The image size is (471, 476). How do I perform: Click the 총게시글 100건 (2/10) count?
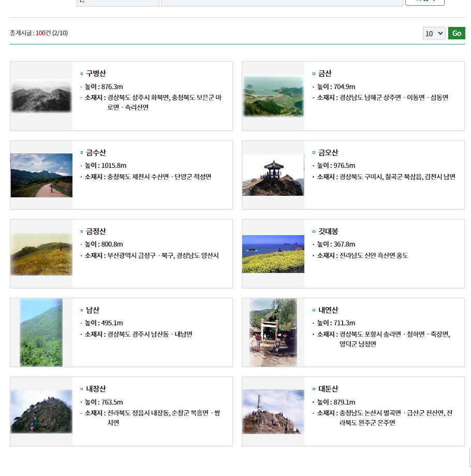39,33
